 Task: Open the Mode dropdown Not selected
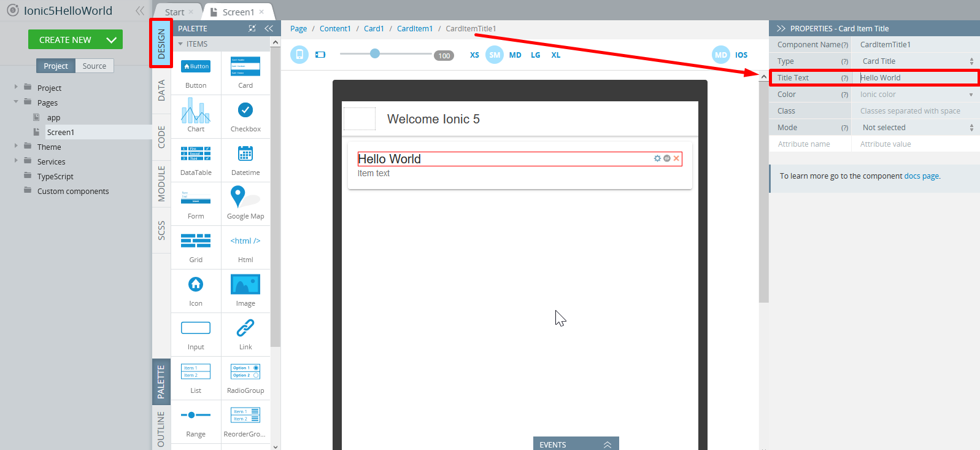(916, 128)
